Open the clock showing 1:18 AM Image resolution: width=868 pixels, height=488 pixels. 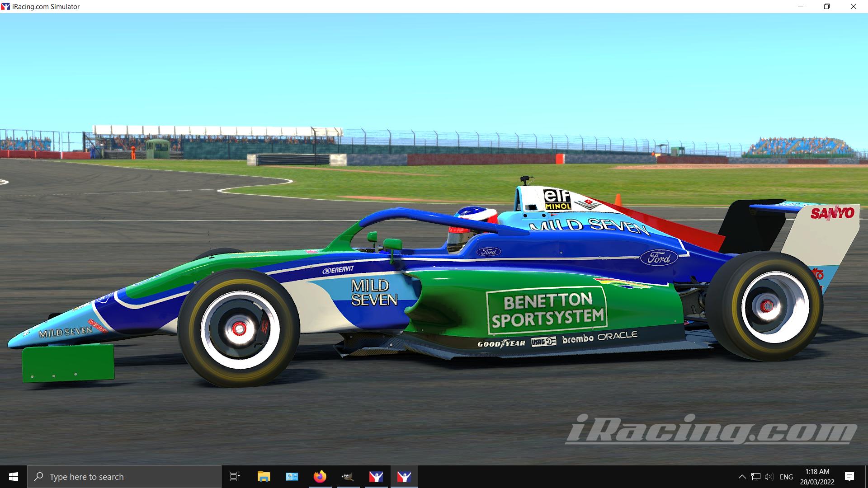(x=817, y=477)
